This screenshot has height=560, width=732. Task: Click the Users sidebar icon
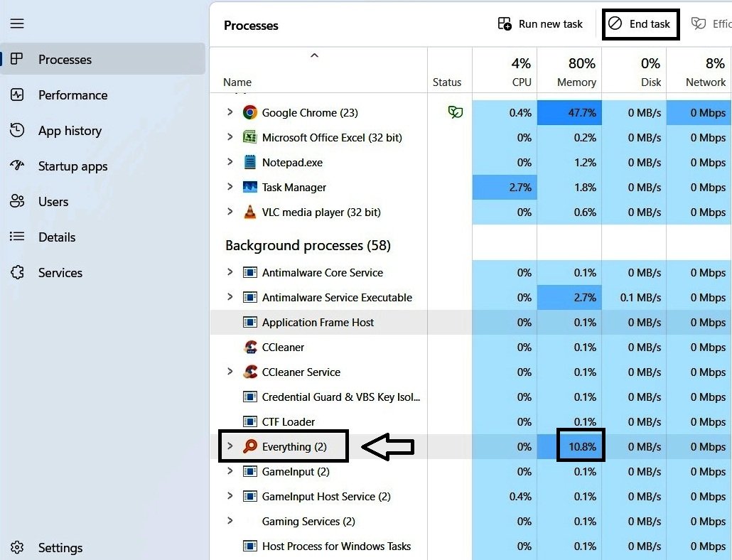17,201
